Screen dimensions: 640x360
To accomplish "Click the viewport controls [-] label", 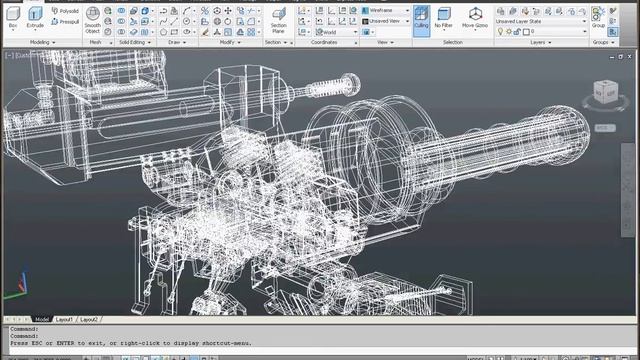I will pyautogui.click(x=9, y=56).
